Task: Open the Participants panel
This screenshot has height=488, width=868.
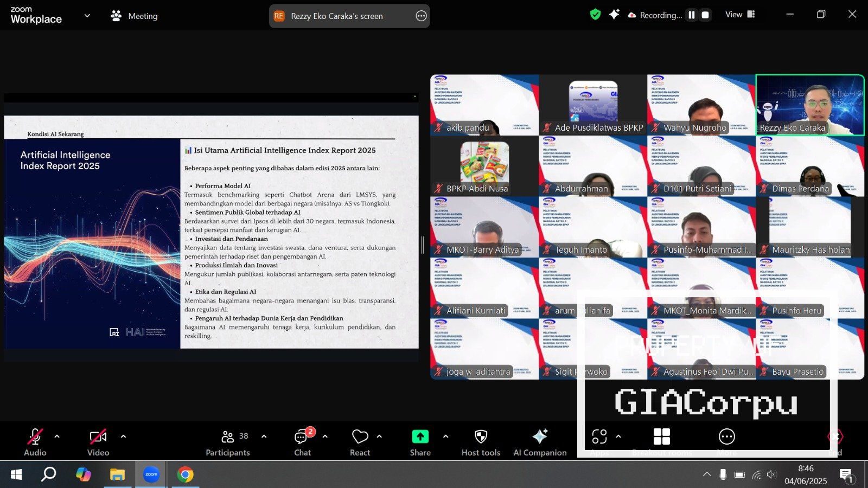Action: [228, 442]
